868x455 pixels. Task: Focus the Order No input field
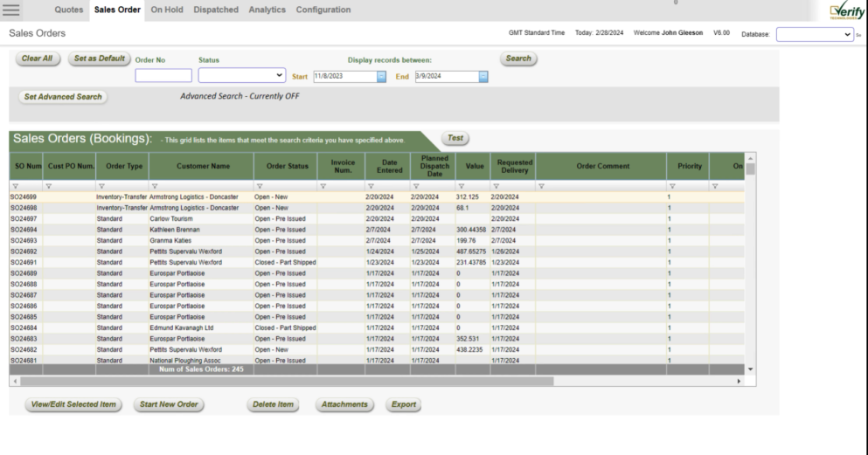click(x=163, y=77)
